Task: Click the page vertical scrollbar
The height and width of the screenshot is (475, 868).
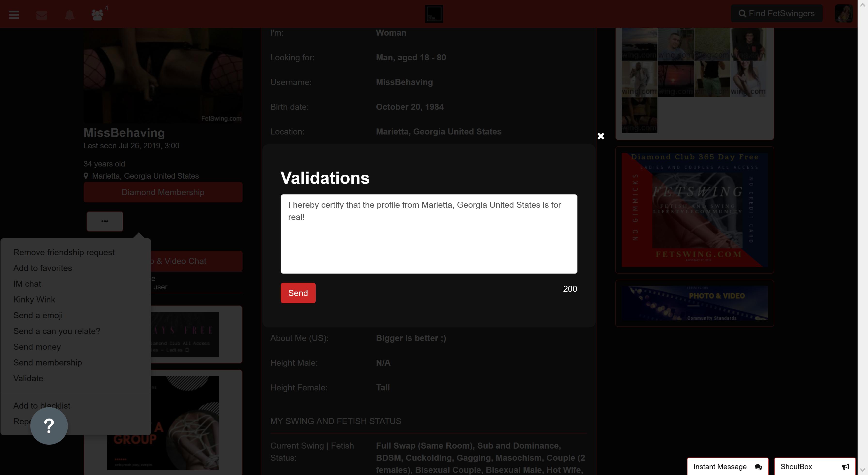Action: 862,236
